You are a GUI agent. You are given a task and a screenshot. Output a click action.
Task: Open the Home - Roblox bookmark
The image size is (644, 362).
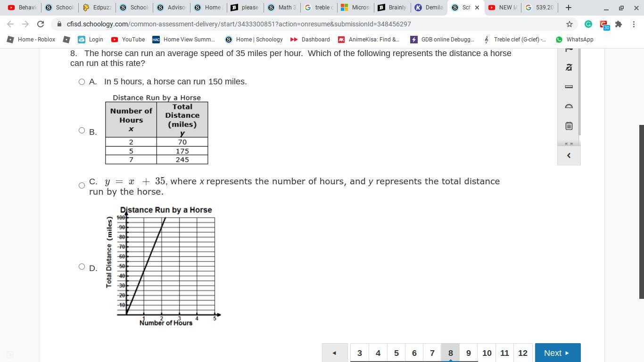click(x=31, y=40)
